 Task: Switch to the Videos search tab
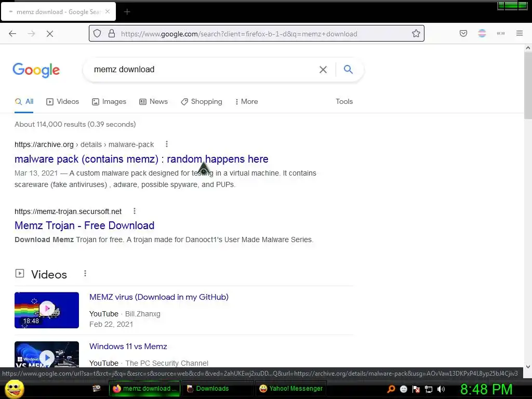pos(63,101)
